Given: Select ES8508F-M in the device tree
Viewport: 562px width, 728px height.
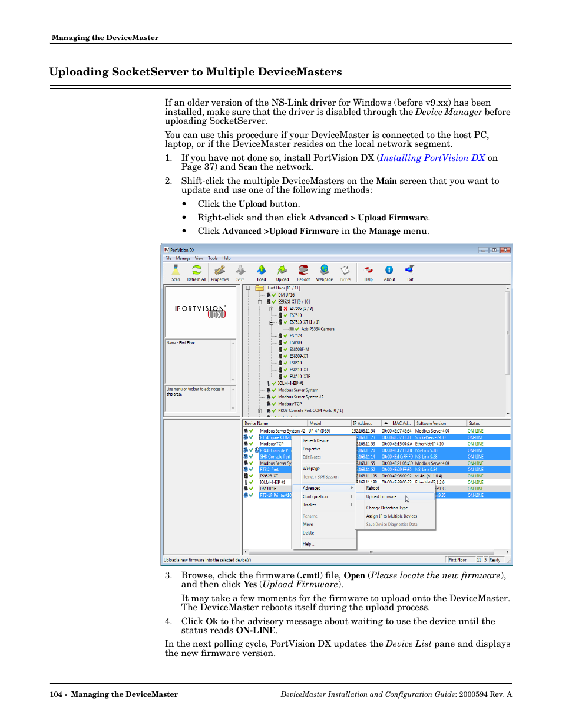Looking at the screenshot, I should (299, 349).
